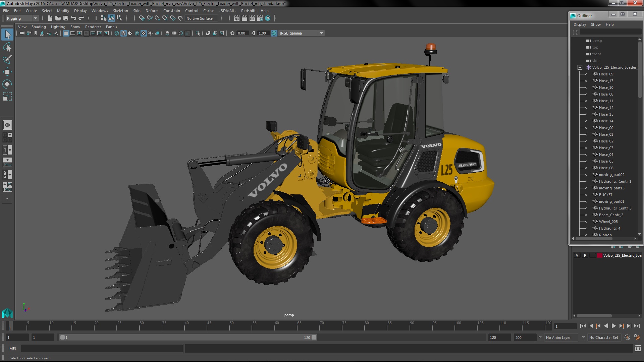The width and height of the screenshot is (644, 362).
Task: Open Outliner Display menu
Action: 580,24
